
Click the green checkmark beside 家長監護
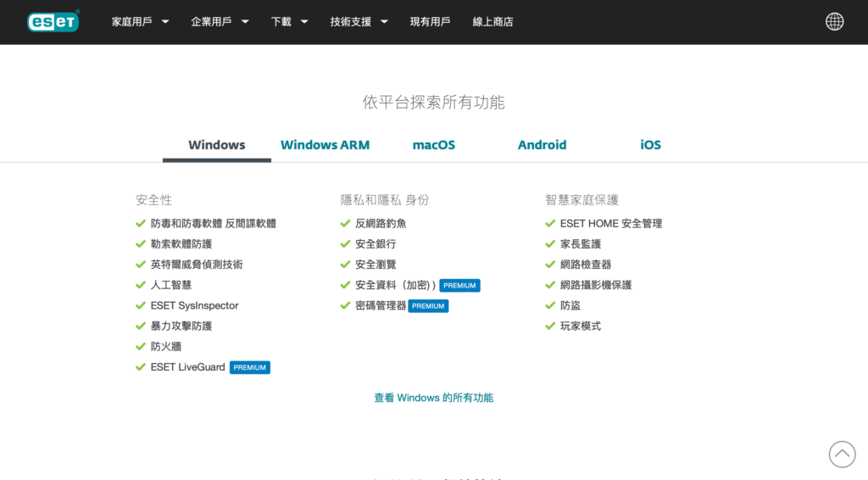click(x=550, y=244)
